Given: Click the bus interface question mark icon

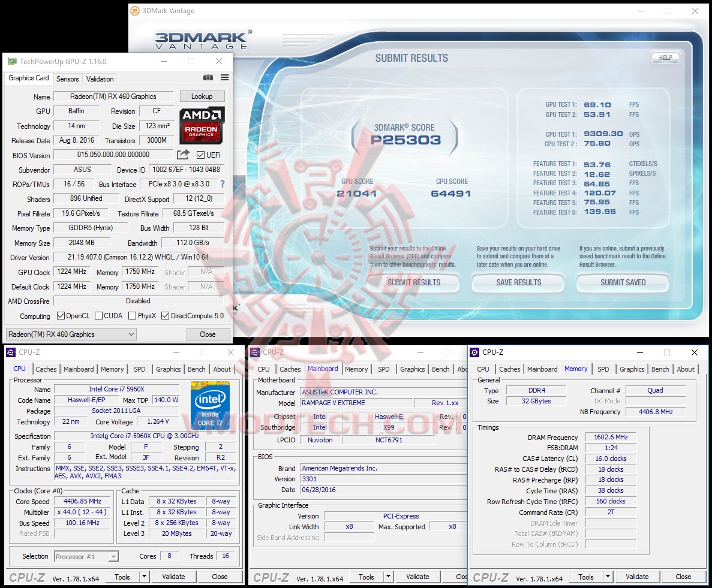Looking at the screenshot, I should pos(223,184).
